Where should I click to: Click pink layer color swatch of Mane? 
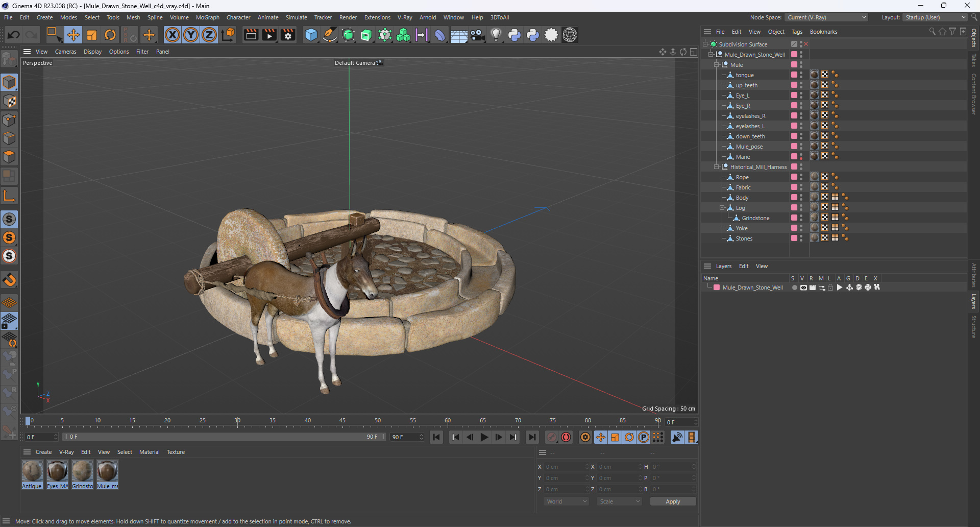click(794, 157)
